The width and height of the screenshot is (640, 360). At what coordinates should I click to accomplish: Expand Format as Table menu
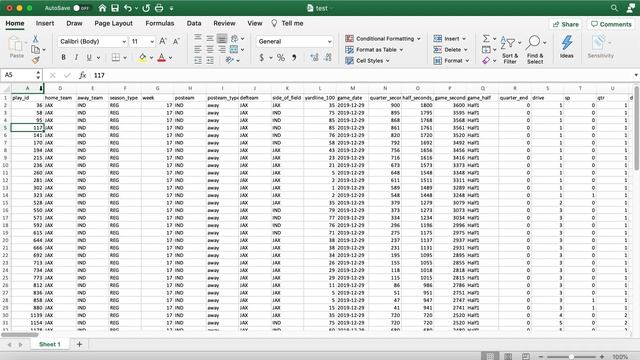(374, 49)
